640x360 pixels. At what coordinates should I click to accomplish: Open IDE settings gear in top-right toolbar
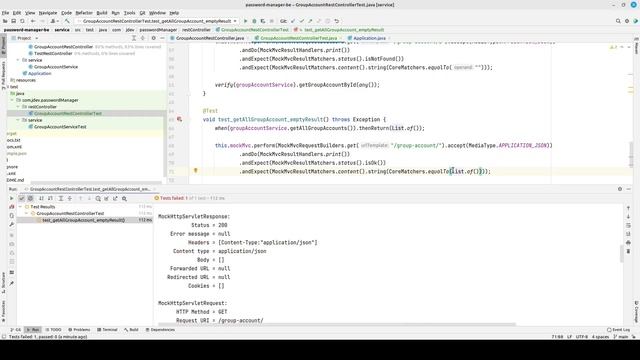click(x=627, y=21)
